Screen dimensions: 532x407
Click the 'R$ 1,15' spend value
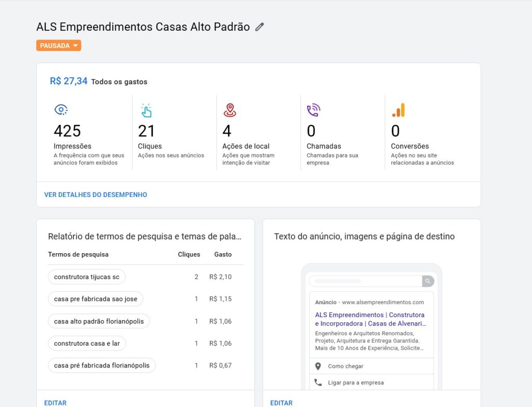(220, 299)
